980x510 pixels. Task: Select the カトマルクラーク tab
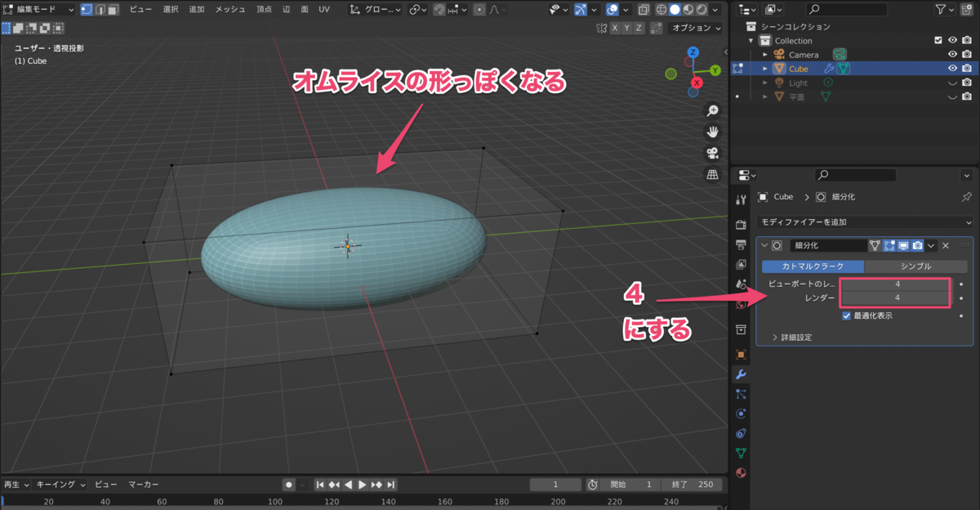click(x=813, y=266)
